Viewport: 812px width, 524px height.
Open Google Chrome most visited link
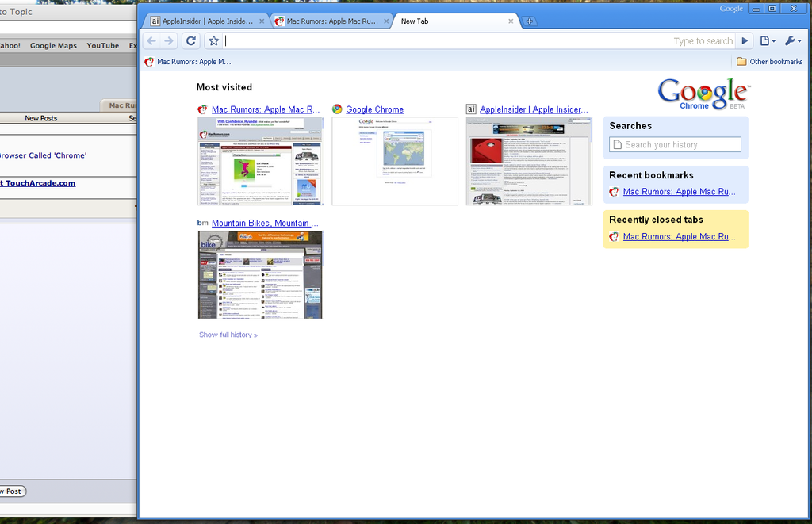[x=374, y=109]
